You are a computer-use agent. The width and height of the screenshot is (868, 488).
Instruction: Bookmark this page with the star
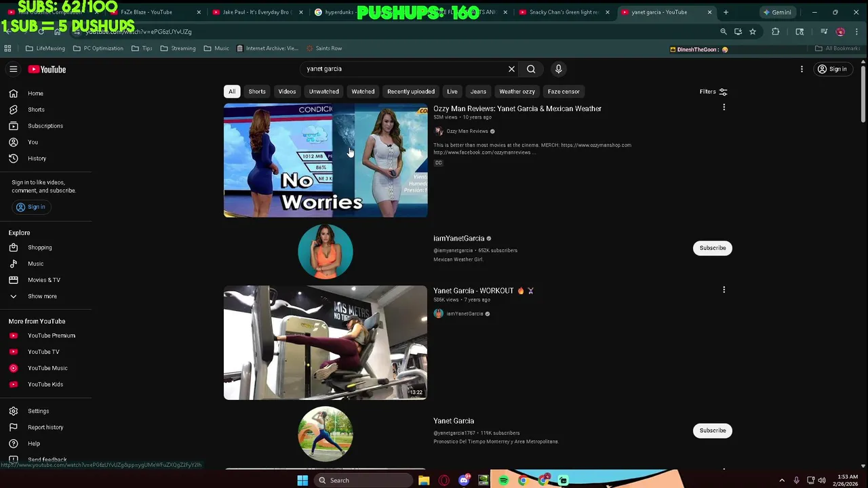[x=753, y=32]
